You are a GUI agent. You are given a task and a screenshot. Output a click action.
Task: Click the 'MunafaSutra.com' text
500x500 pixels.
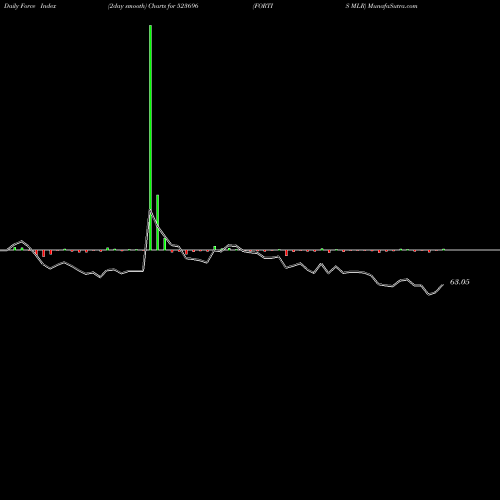click(x=393, y=6)
